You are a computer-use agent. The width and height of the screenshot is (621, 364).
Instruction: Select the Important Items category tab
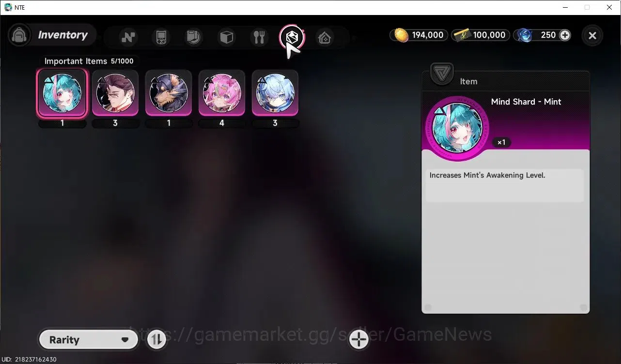[292, 37]
